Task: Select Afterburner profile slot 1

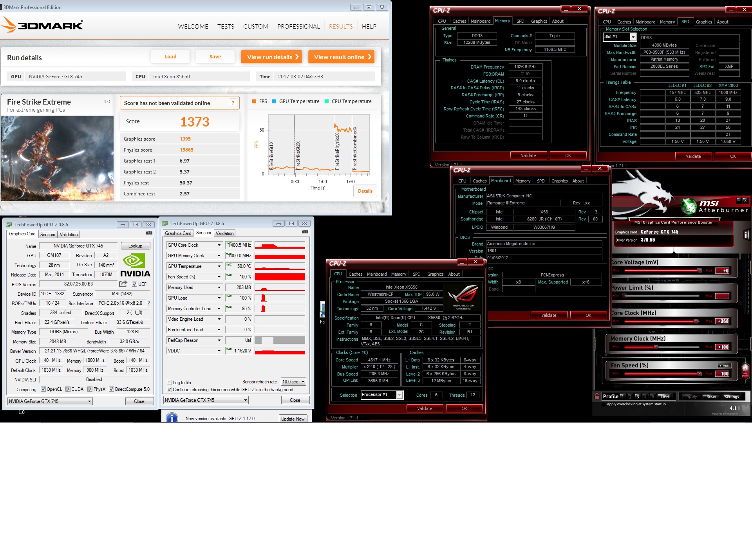Action: point(622,396)
